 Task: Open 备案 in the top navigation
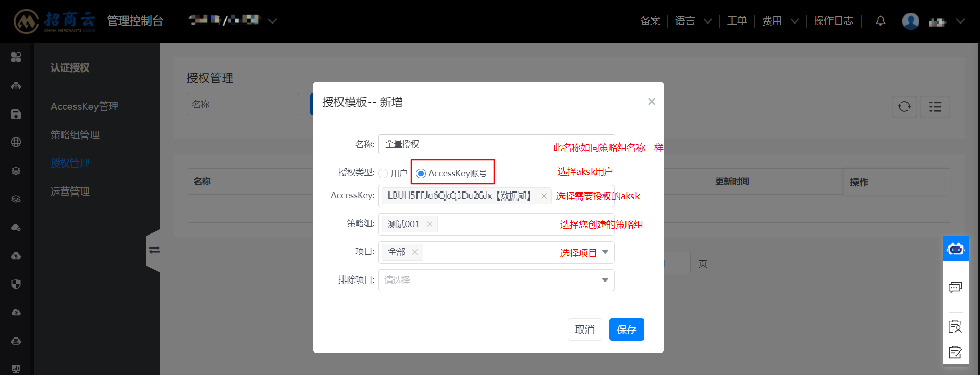point(650,21)
